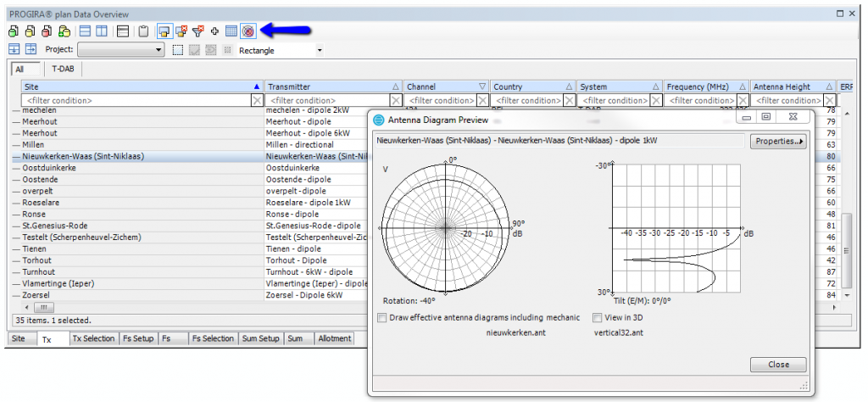Viewport: 868px width, 402px height.
Task: Click the Close button in preview dialog
Action: (x=778, y=365)
